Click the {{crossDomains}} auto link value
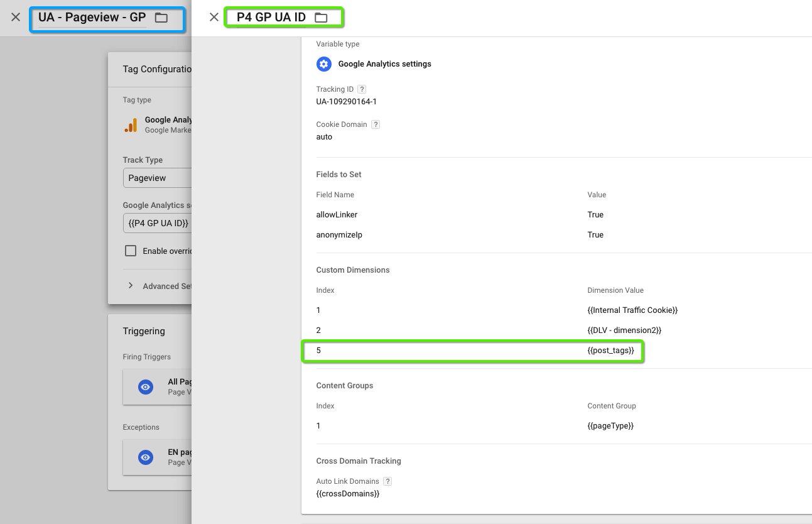Screen dimensions: 812x524 pyautogui.click(x=348, y=494)
